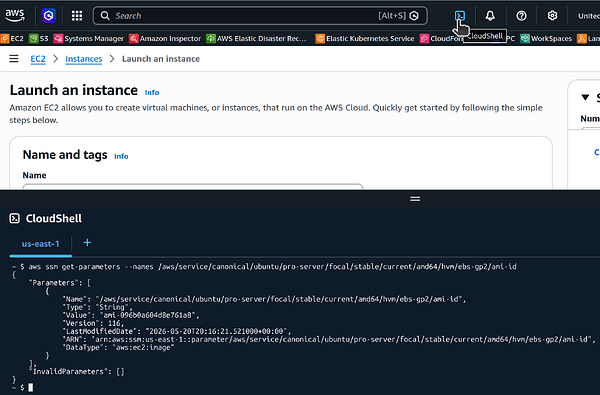The width and height of the screenshot is (600, 395).
Task: Click the LastModifiedDate line in terminal output
Action: click(177, 331)
